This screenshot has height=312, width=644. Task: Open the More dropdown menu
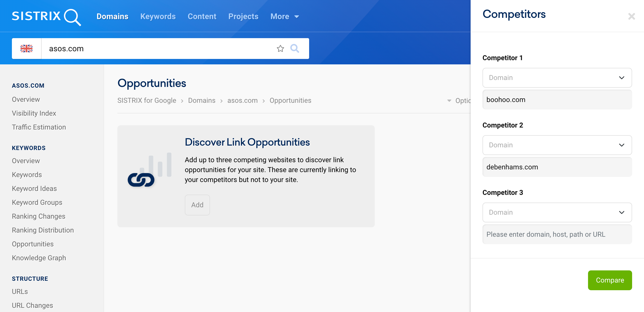[x=285, y=16]
